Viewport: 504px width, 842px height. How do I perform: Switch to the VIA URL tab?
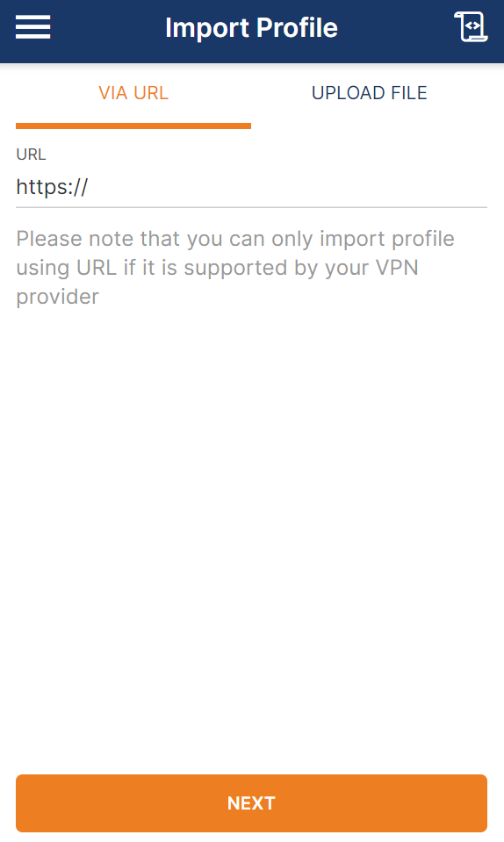[133, 93]
